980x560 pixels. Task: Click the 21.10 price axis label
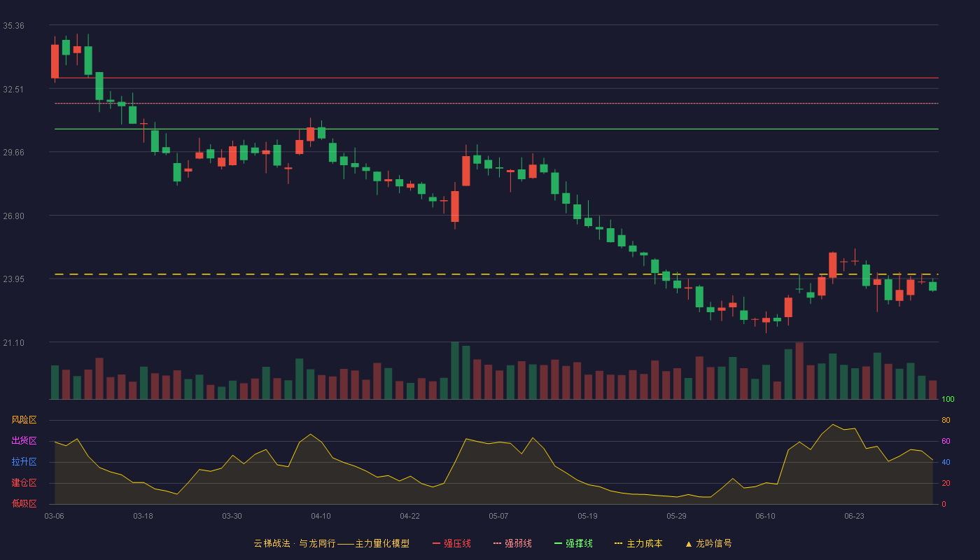click(x=13, y=343)
